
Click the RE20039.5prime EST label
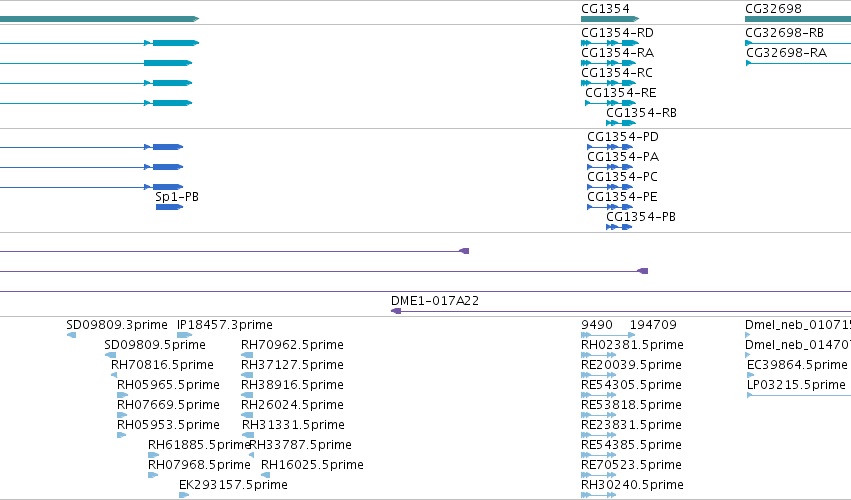(631, 365)
